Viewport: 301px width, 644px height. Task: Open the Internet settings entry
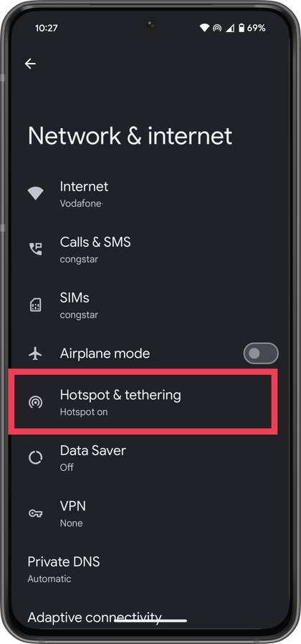[150, 193]
